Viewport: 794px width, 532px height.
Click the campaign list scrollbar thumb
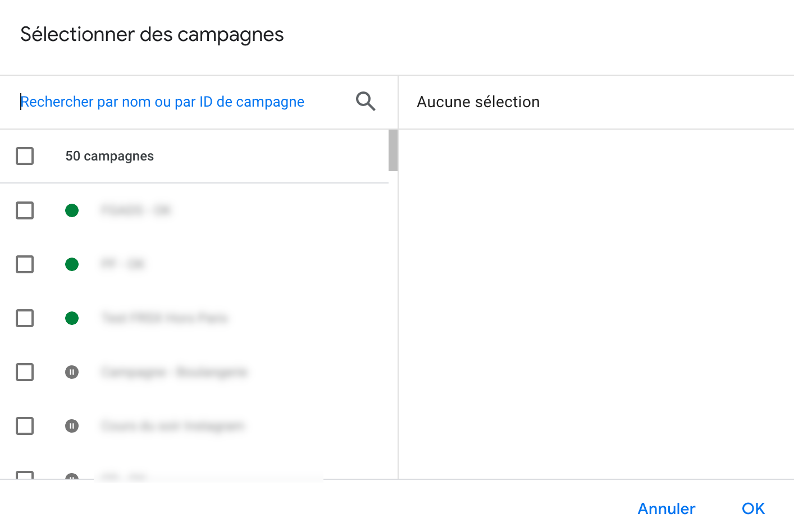(x=393, y=150)
